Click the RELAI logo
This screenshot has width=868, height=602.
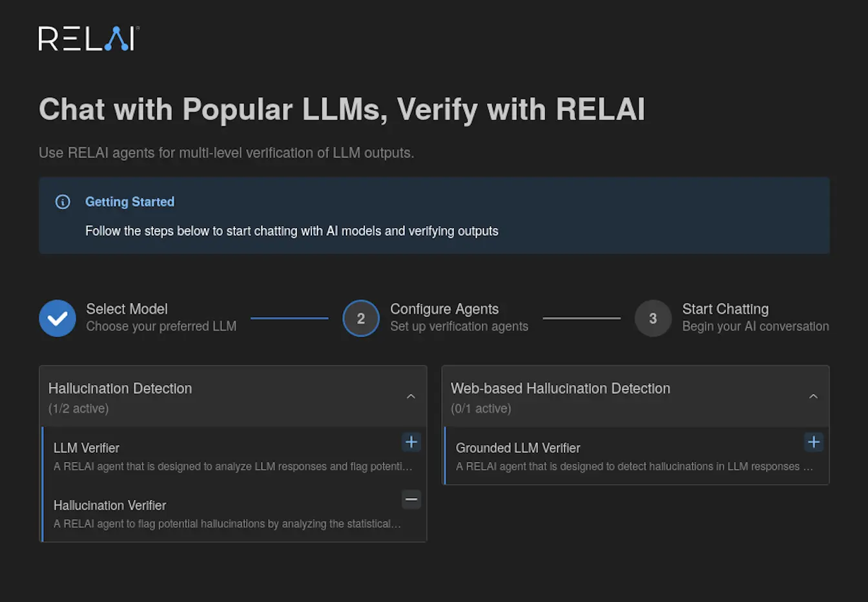[x=88, y=39]
